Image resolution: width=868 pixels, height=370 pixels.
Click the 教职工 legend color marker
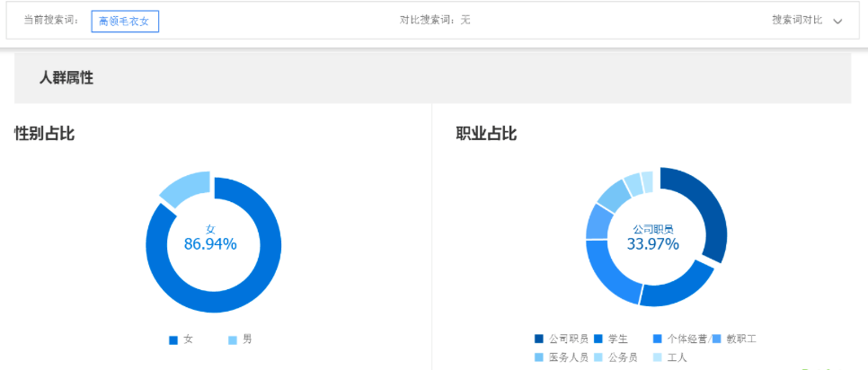coord(717,339)
